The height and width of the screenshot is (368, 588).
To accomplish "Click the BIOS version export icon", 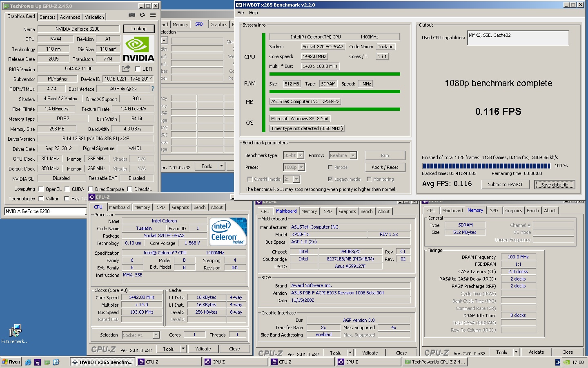I will click(126, 69).
